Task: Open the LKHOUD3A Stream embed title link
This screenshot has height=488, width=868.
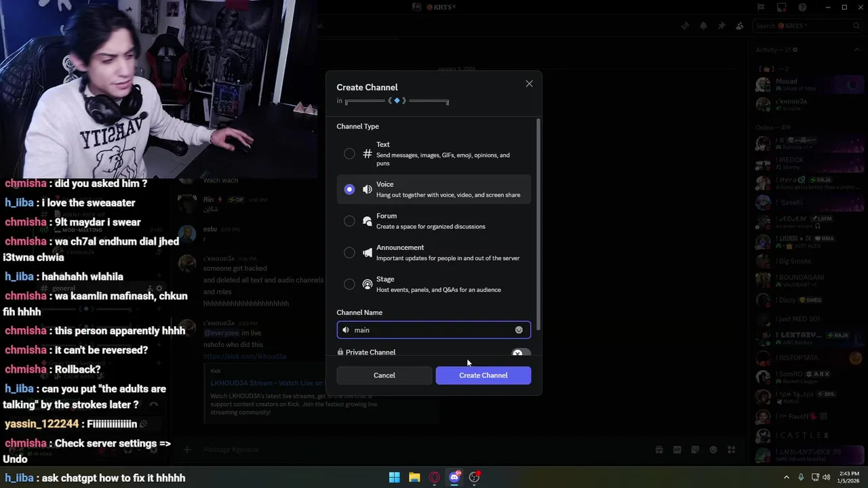Action: click(268, 384)
